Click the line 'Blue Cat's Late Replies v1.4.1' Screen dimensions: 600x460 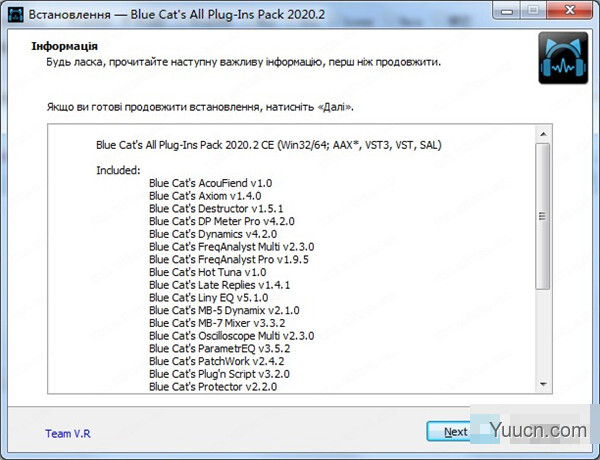[x=220, y=285]
